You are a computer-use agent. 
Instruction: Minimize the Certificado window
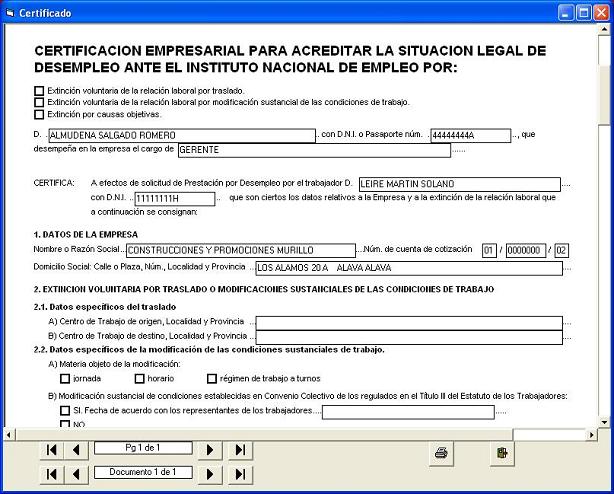point(565,13)
